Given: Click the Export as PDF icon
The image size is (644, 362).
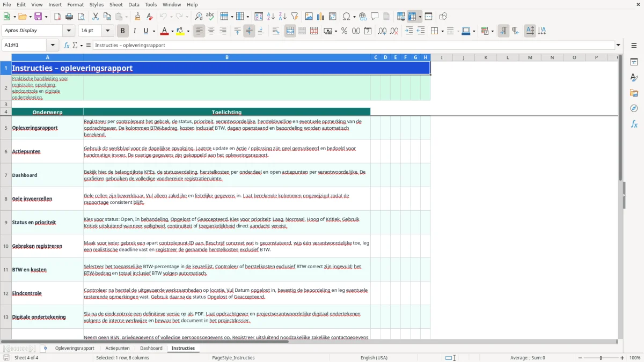Looking at the screenshot, I should 57,17.
